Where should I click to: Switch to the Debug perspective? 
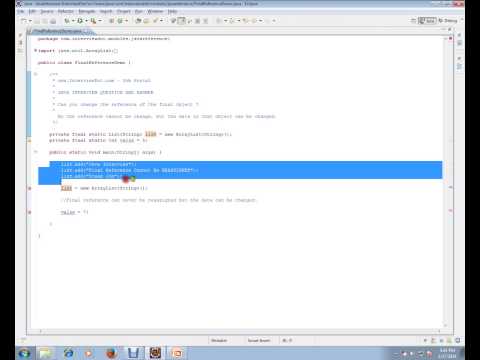[x=448, y=21]
